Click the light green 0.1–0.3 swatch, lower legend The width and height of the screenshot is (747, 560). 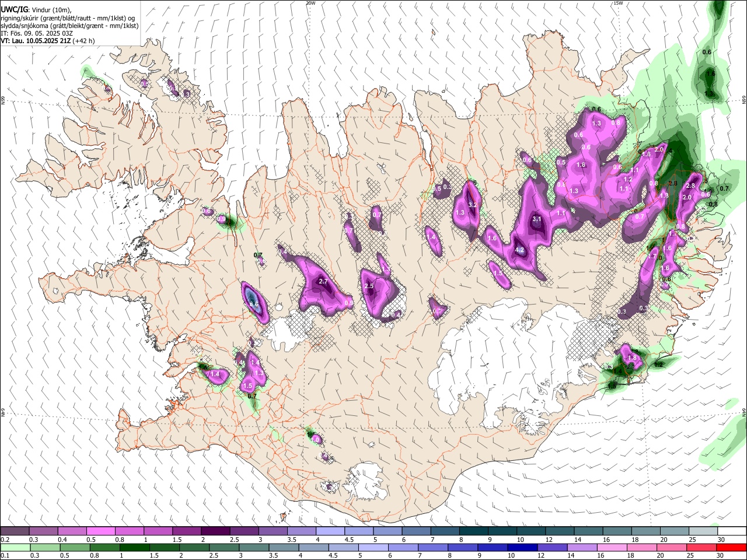tap(15, 547)
